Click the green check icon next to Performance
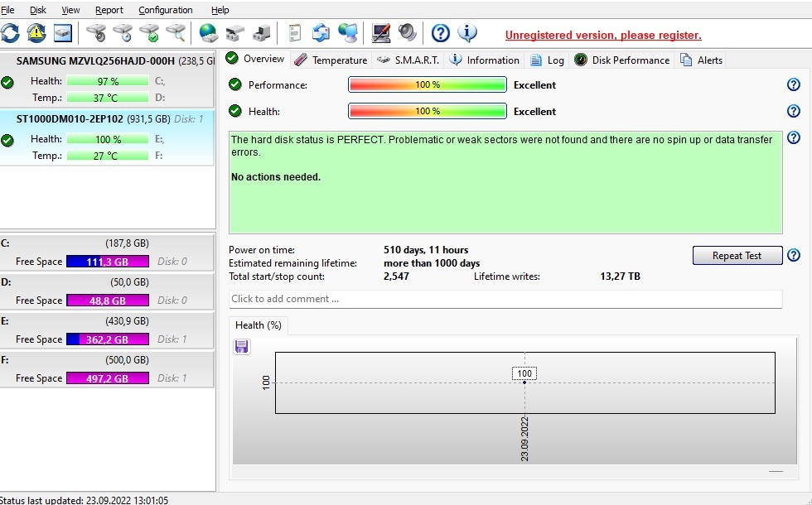This screenshot has height=505, width=812. click(235, 84)
